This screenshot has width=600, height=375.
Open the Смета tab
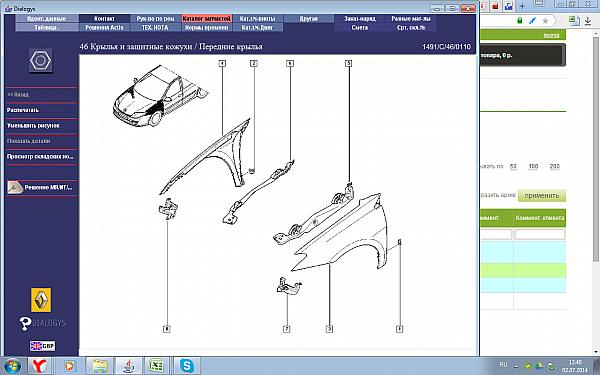click(x=360, y=28)
